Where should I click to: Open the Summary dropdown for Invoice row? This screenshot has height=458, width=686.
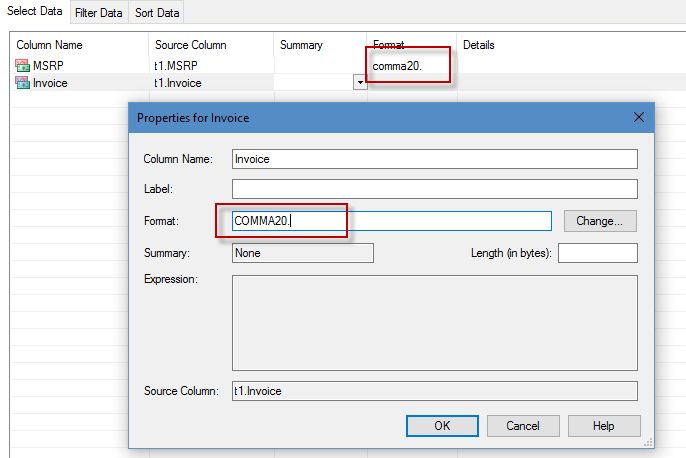359,84
